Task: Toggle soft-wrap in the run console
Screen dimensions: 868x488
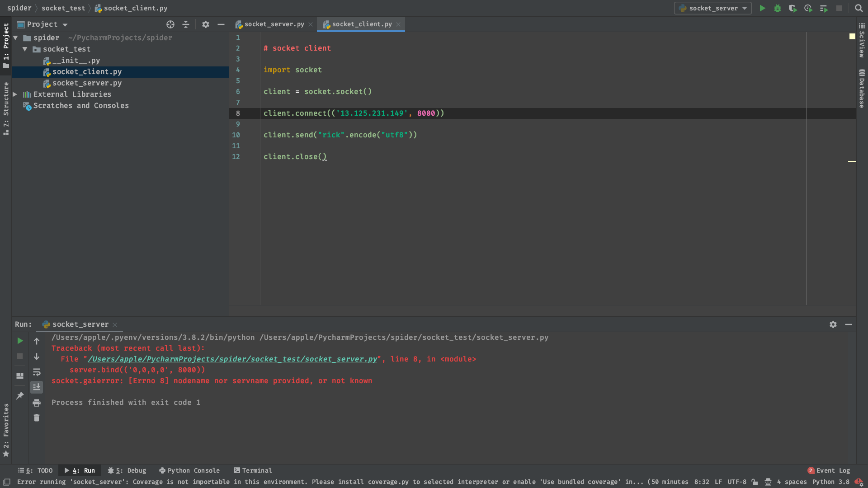Action: 37,372
